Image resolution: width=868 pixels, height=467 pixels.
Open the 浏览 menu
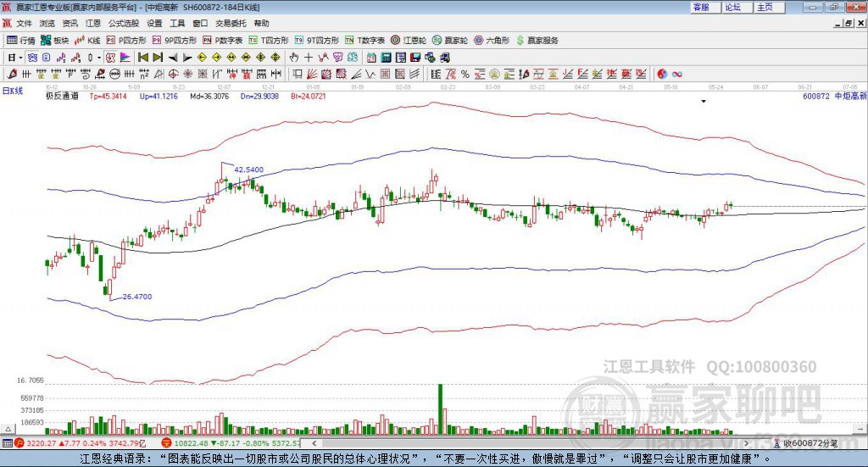(47, 23)
